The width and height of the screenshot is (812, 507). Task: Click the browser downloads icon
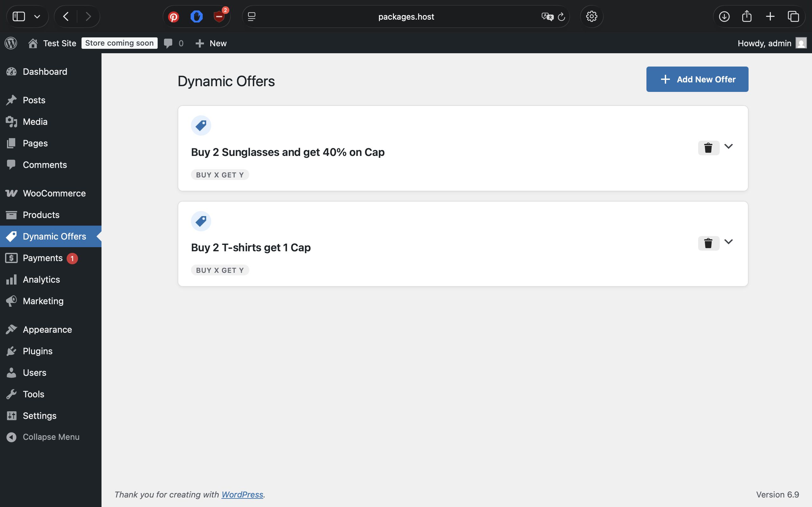pyautogui.click(x=724, y=16)
